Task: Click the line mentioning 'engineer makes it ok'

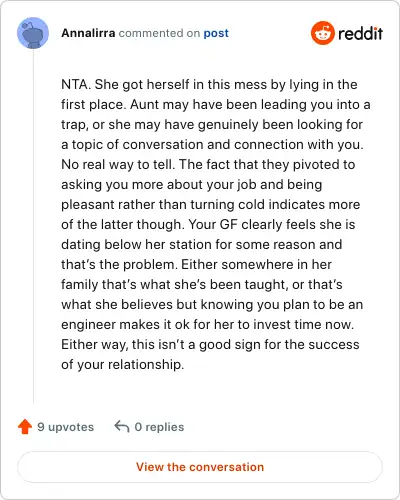Action: tap(207, 324)
